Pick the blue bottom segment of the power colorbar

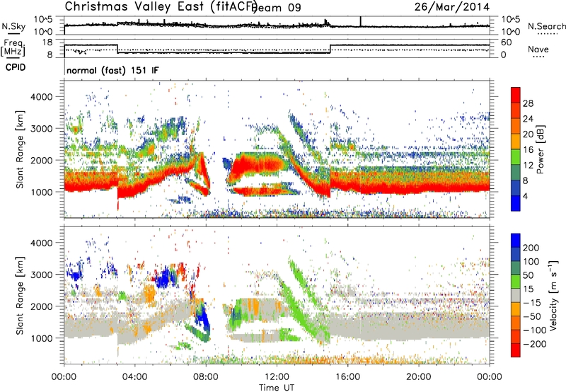pyautogui.click(x=516, y=203)
